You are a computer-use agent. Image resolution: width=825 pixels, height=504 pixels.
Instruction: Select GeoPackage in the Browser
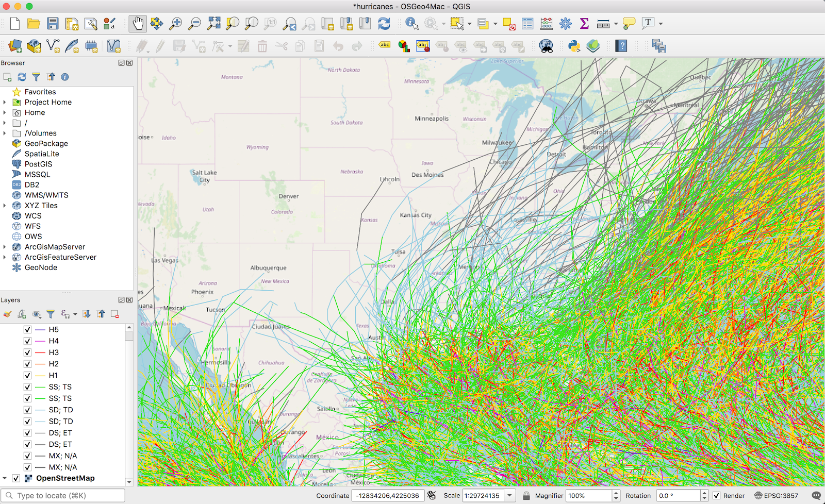[x=46, y=144]
